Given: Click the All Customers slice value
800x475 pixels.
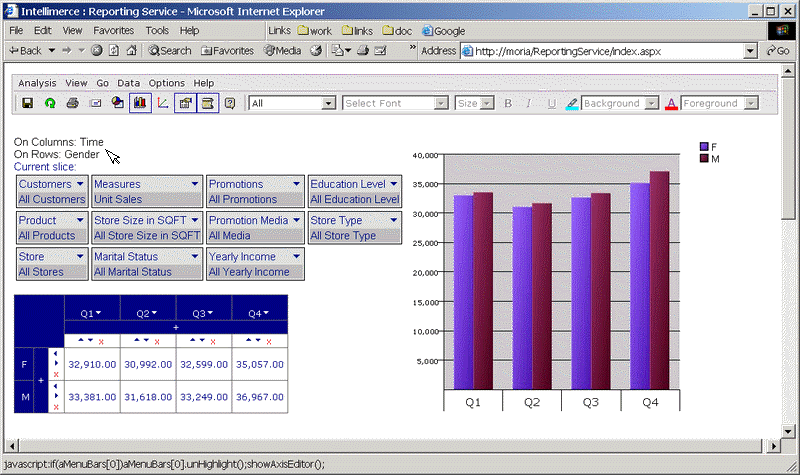Looking at the screenshot, I should tap(52, 199).
